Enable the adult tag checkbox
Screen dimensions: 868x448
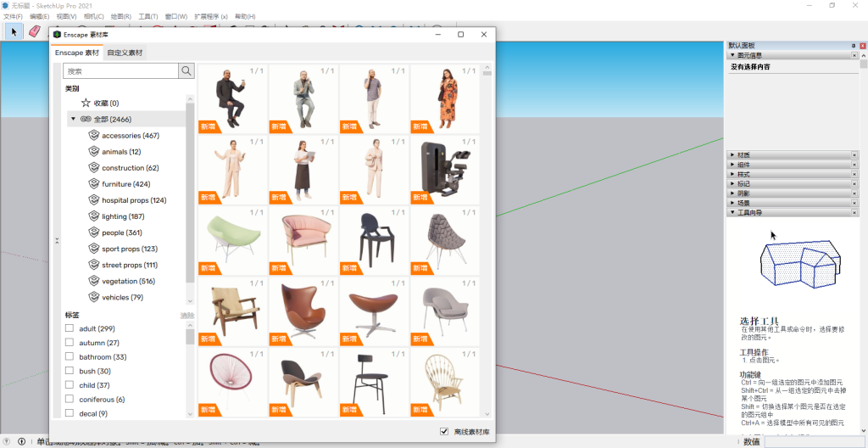[x=70, y=328]
